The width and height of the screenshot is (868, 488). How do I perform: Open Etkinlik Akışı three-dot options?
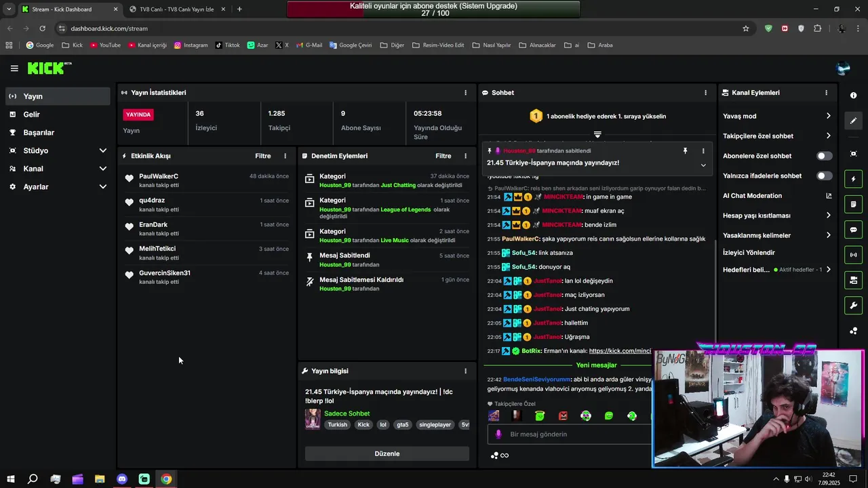pos(285,156)
